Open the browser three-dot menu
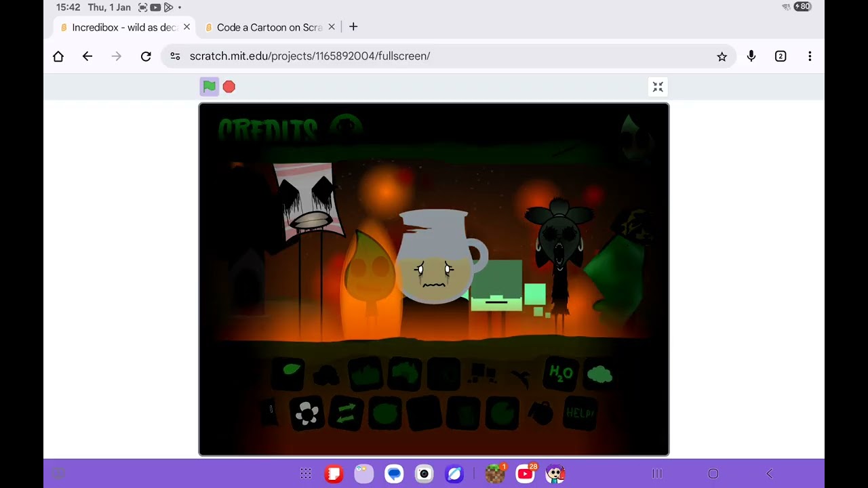 pos(810,56)
